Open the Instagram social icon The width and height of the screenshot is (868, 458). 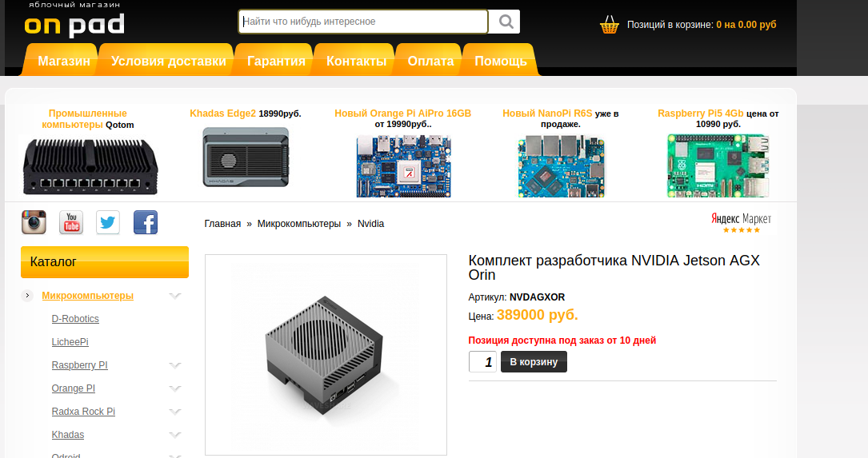click(x=34, y=222)
